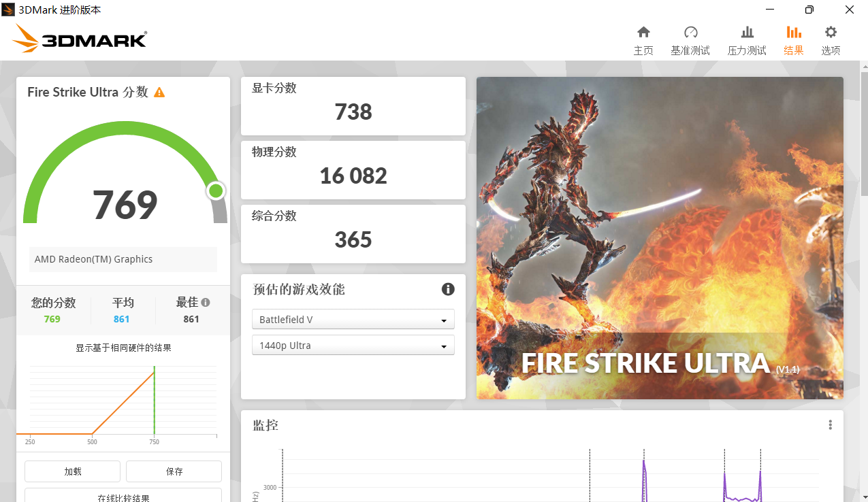Click 显示基于相同硬件的结果 caption
Image resolution: width=868 pixels, height=502 pixels.
tap(123, 348)
